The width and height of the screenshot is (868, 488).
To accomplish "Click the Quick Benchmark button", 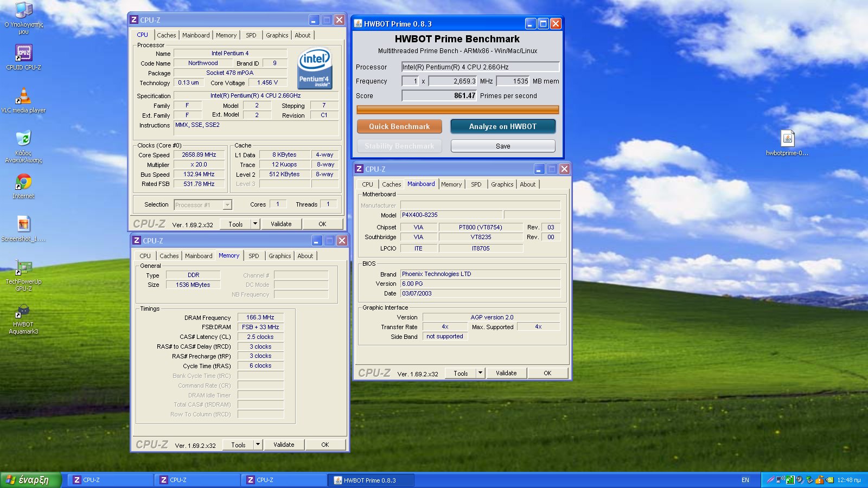I will click(x=399, y=126).
